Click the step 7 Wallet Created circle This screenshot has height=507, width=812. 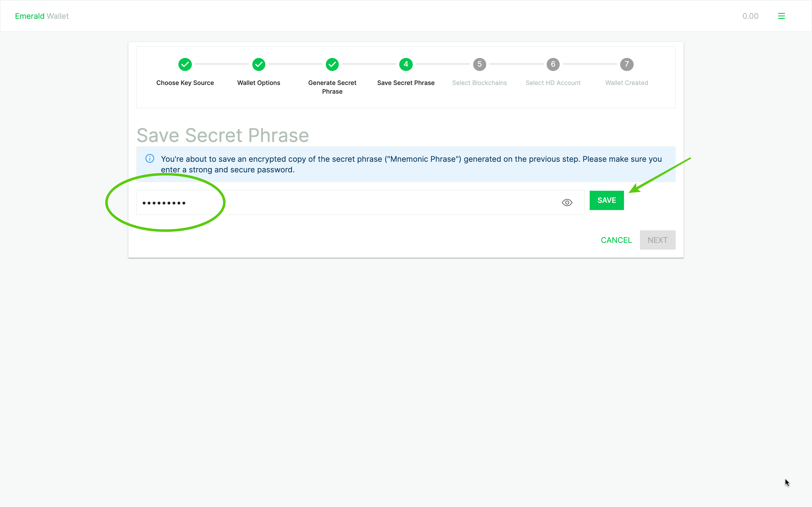click(626, 64)
